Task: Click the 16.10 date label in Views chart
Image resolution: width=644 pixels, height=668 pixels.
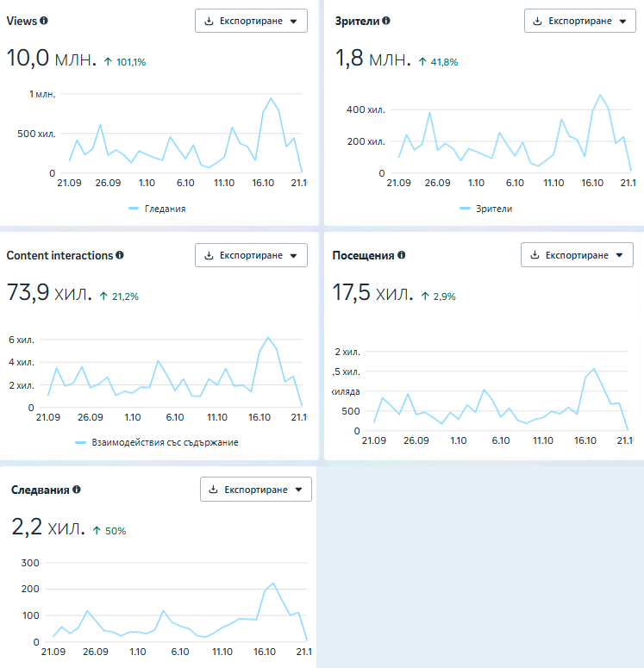Action: (263, 183)
